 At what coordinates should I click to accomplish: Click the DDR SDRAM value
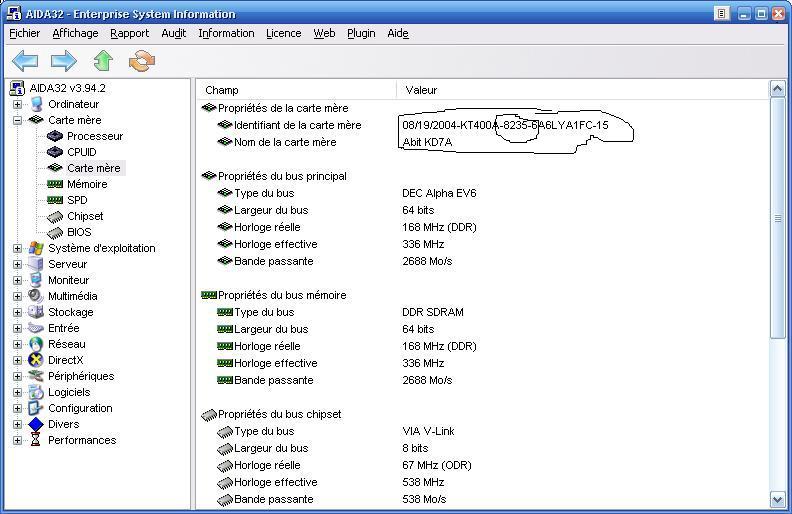[x=433, y=312]
